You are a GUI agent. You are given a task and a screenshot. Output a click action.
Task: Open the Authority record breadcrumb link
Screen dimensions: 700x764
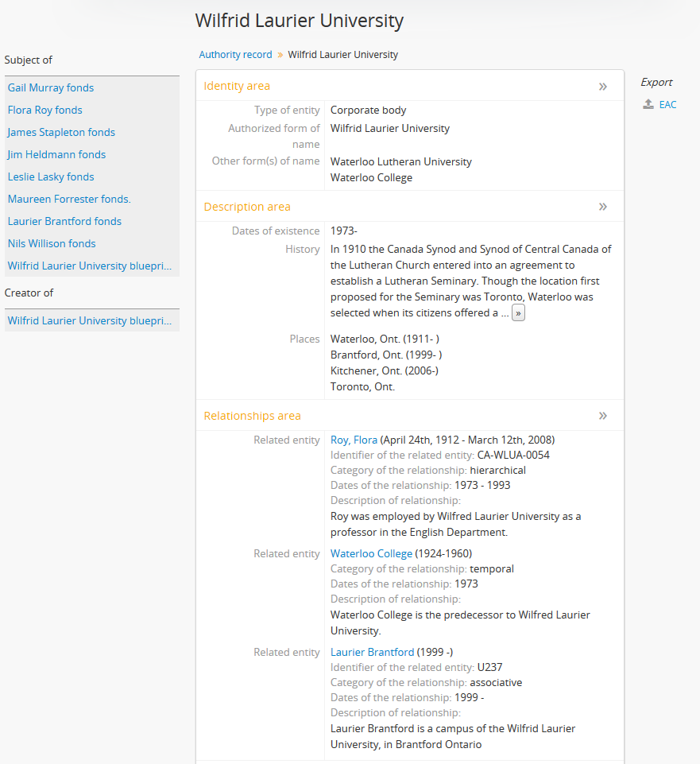point(235,55)
